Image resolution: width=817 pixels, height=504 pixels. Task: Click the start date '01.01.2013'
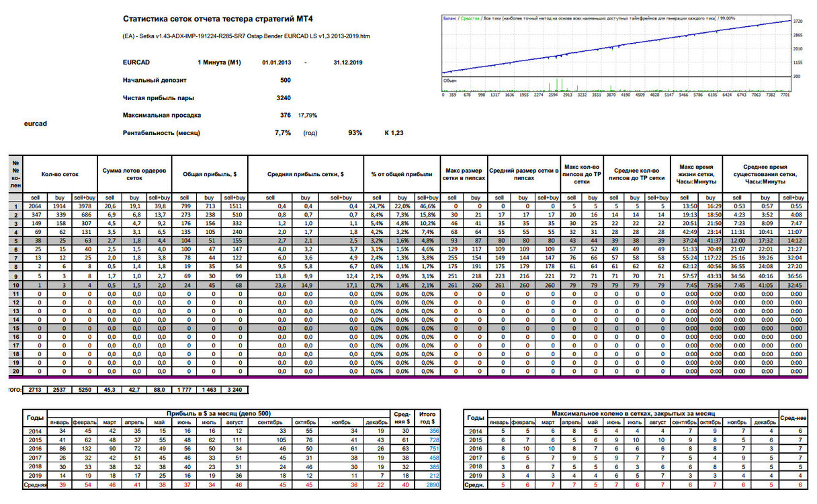click(x=276, y=62)
